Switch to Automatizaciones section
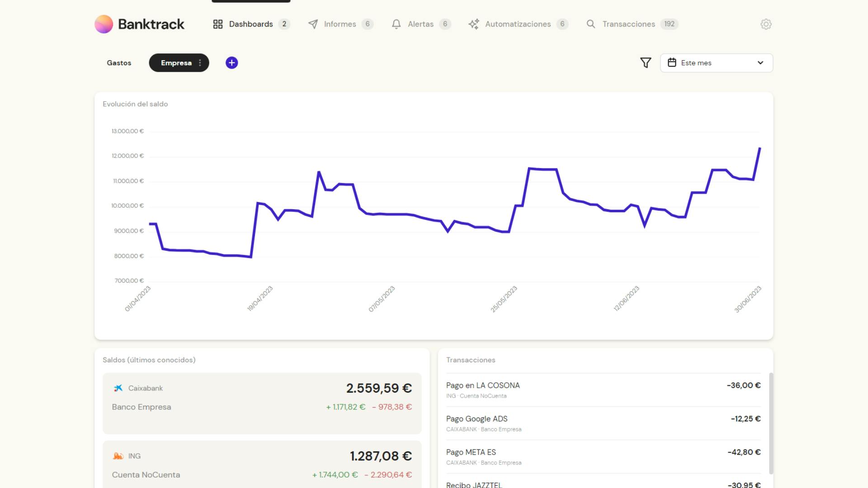The image size is (868, 488). [x=518, y=24]
